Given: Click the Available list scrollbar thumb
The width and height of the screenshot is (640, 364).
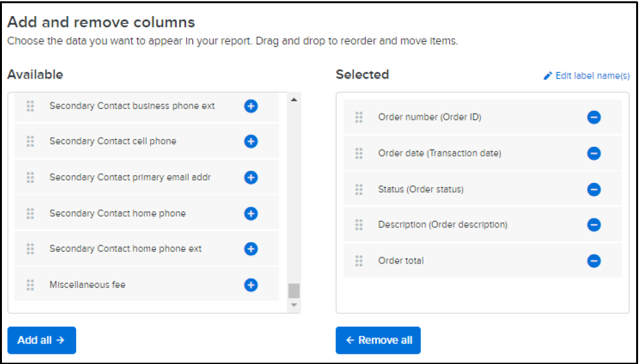Looking at the screenshot, I should point(294,291).
